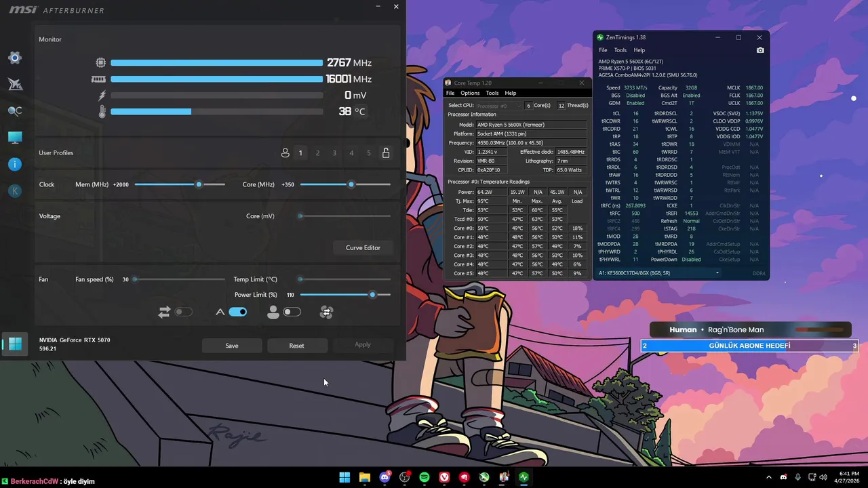Click the 16001 MHz memory clock reading

349,79
